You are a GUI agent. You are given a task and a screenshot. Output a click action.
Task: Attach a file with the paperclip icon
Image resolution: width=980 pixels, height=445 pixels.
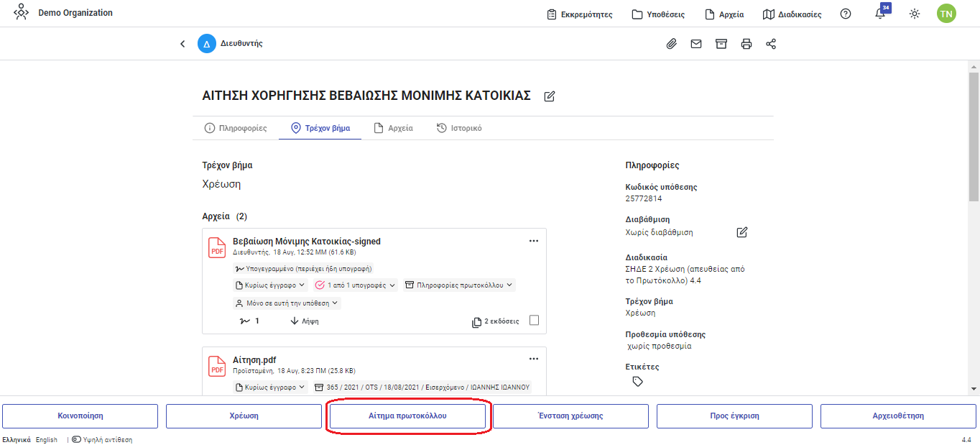(x=671, y=44)
